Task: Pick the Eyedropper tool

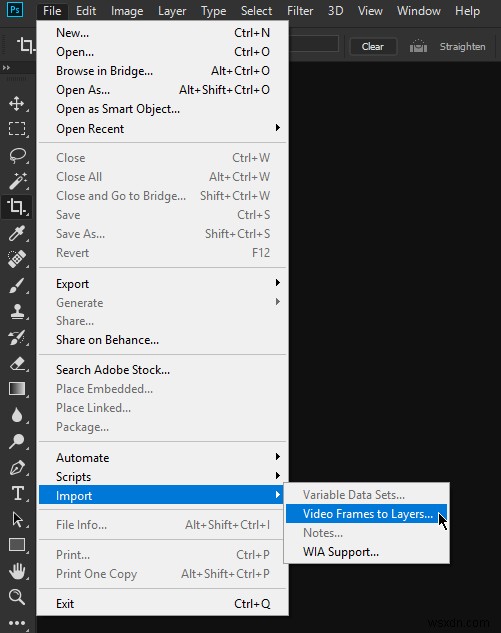Action: click(17, 233)
